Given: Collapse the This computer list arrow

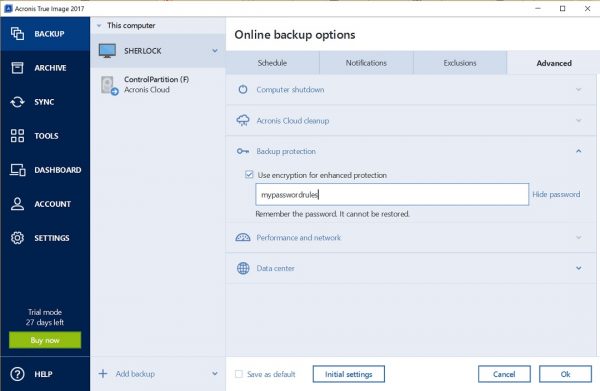Looking at the screenshot, I should [99, 26].
